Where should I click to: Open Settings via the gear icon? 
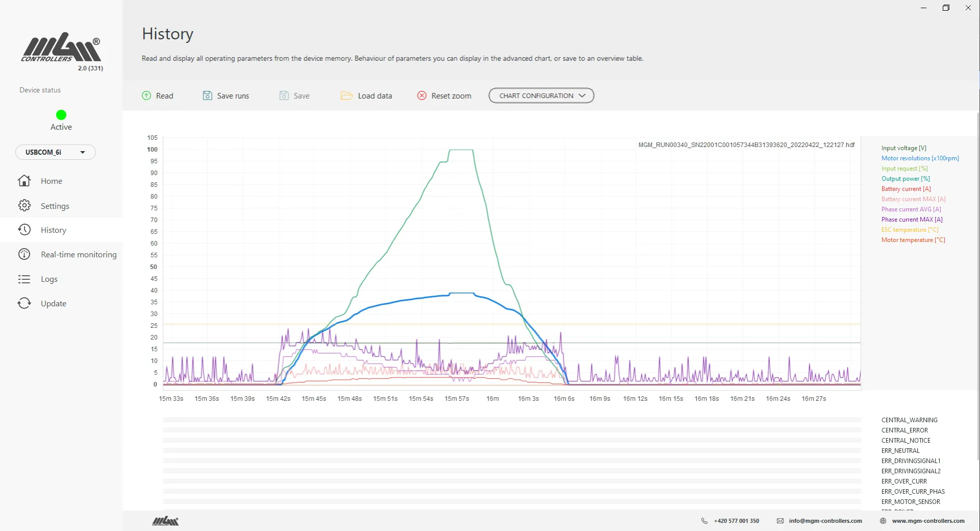point(24,206)
